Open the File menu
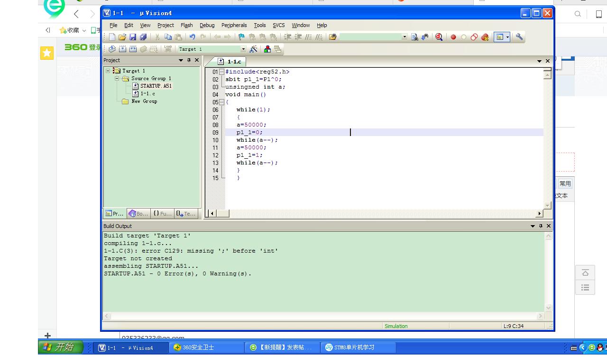 coord(113,25)
